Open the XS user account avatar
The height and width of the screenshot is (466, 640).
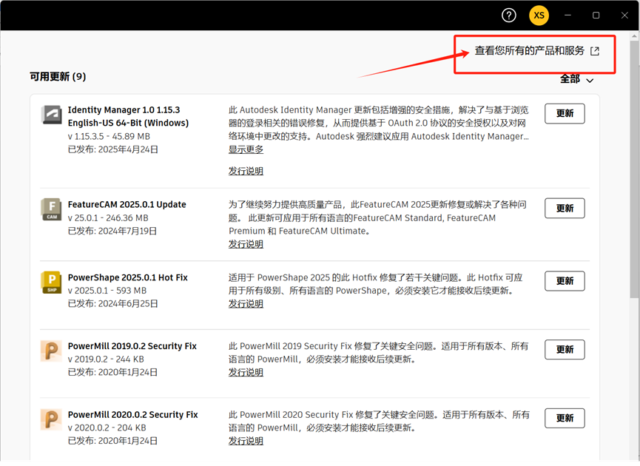click(x=539, y=16)
